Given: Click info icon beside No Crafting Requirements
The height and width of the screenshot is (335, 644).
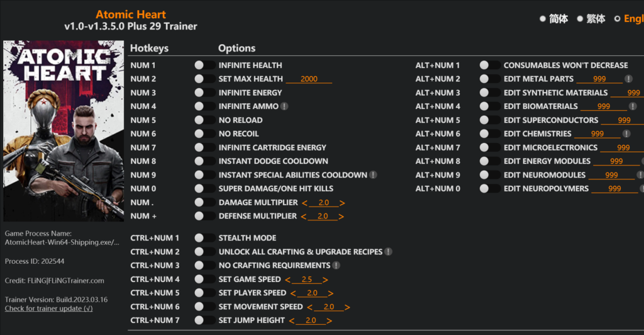Looking at the screenshot, I should [336, 266].
